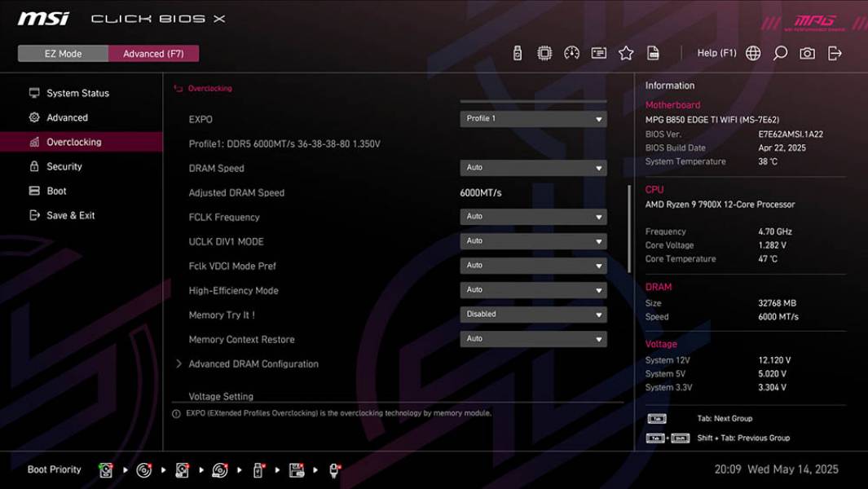868x489 pixels.
Task: Click the System 12V 12.120 V reading
Action: point(774,360)
